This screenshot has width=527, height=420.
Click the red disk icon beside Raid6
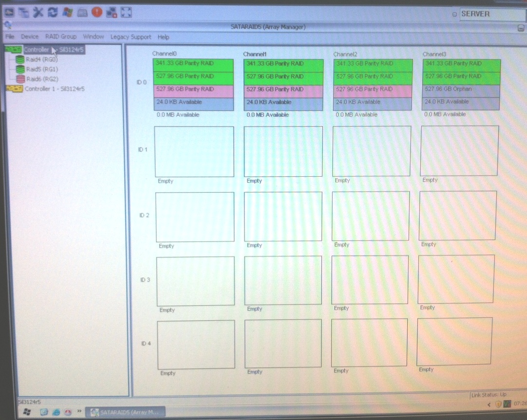(20, 79)
